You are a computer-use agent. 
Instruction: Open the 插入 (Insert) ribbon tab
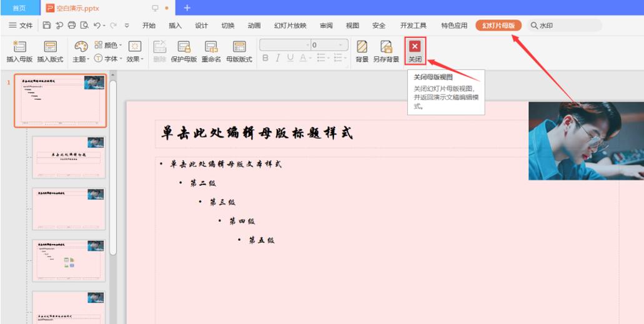pyautogui.click(x=175, y=26)
